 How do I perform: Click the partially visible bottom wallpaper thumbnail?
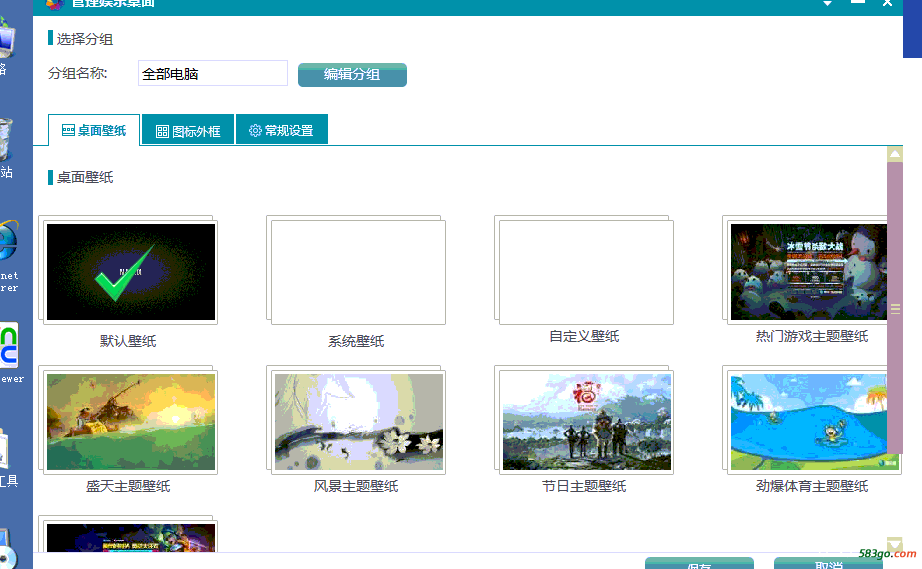tap(131, 536)
